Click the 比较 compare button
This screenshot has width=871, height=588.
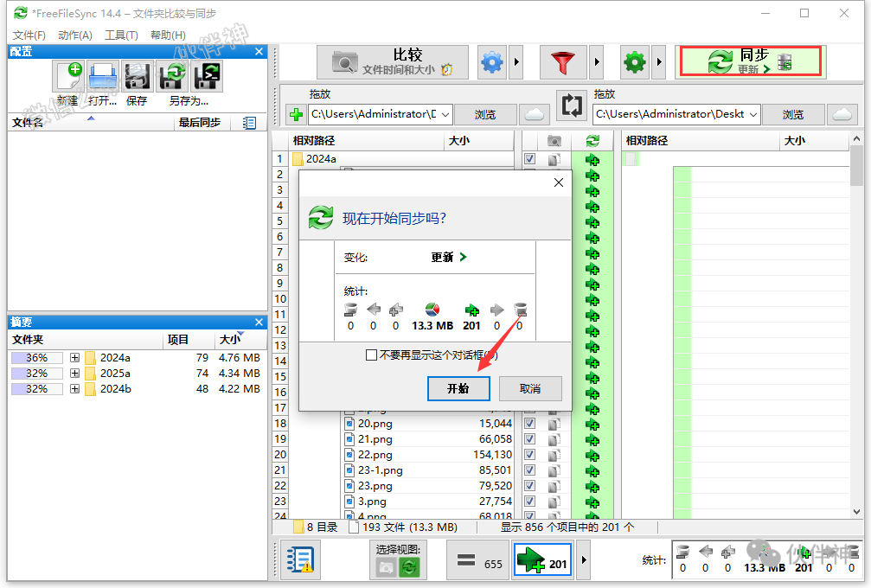point(392,62)
